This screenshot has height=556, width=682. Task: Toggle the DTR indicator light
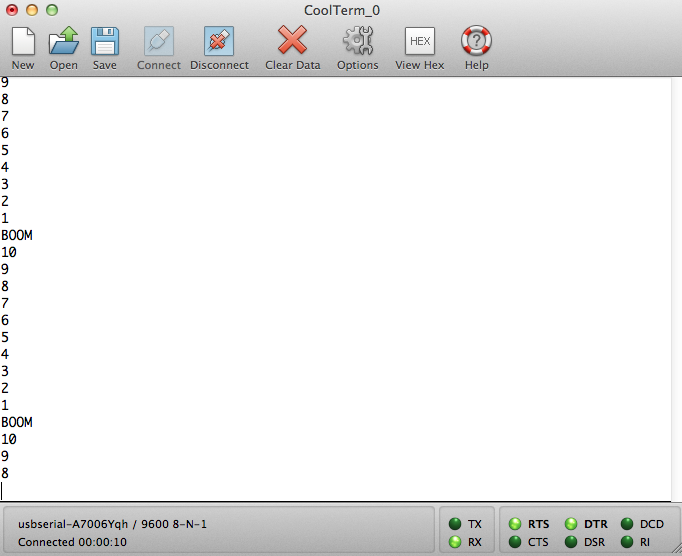(x=571, y=524)
